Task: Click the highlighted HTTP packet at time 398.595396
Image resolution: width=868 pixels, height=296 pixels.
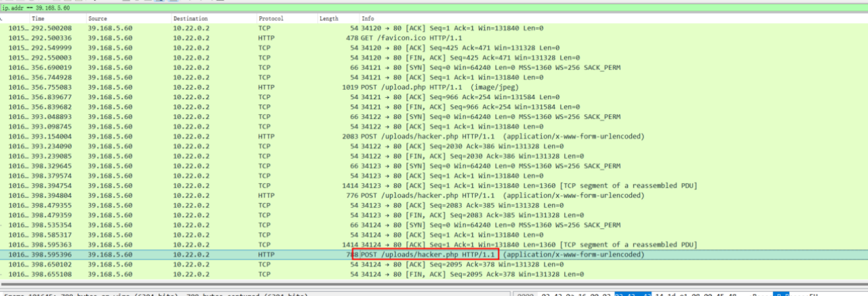Action: coord(434,255)
